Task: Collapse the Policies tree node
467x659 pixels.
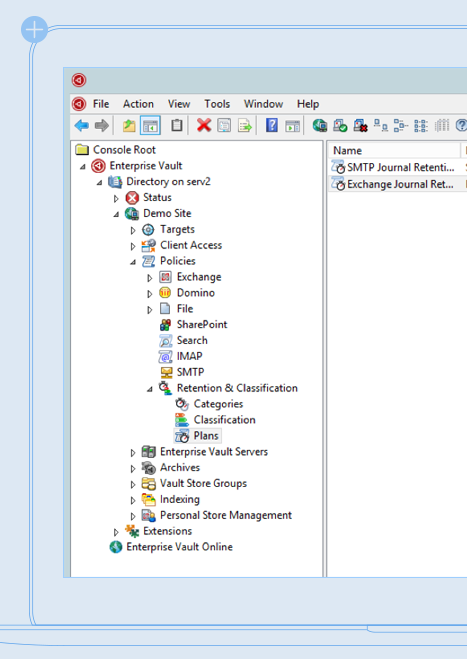Action: 133,262
